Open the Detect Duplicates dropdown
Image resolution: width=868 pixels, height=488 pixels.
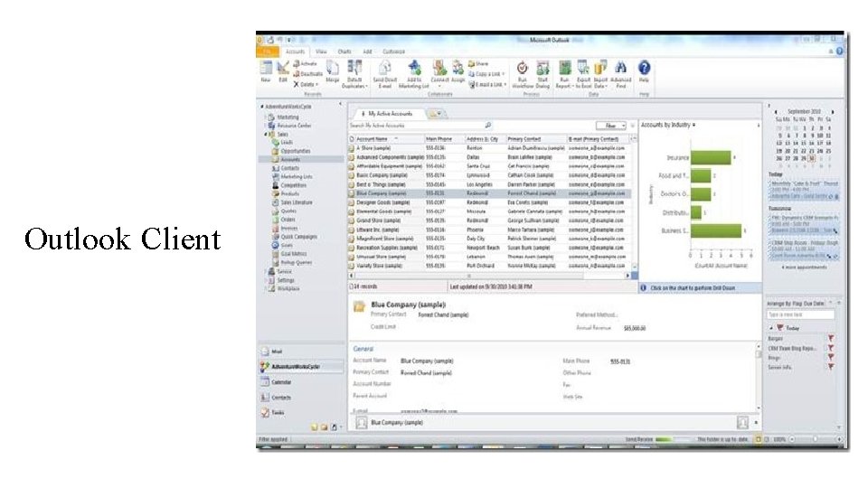click(x=354, y=75)
